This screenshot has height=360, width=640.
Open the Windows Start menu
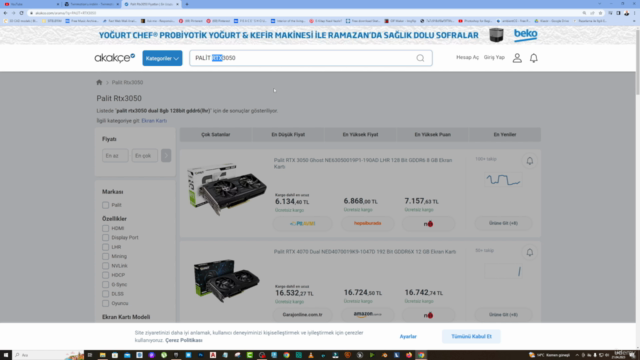point(6,355)
